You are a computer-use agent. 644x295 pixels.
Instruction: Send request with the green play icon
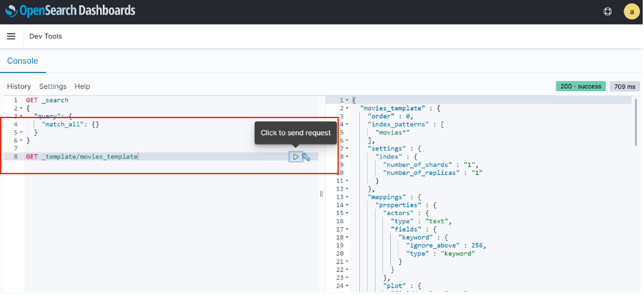point(295,157)
